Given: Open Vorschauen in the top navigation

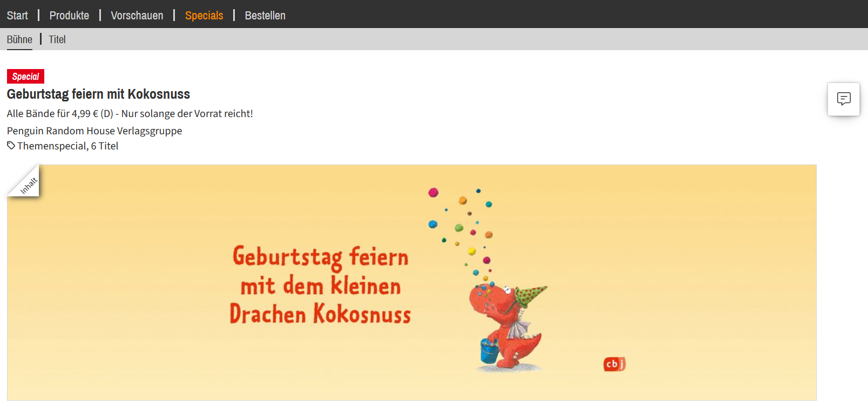Looking at the screenshot, I should (x=137, y=16).
